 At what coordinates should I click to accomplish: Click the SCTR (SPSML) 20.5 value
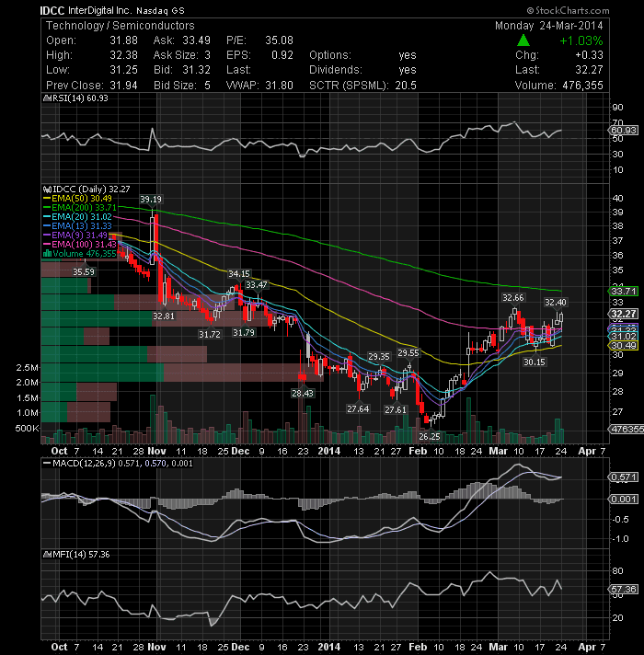pyautogui.click(x=406, y=86)
